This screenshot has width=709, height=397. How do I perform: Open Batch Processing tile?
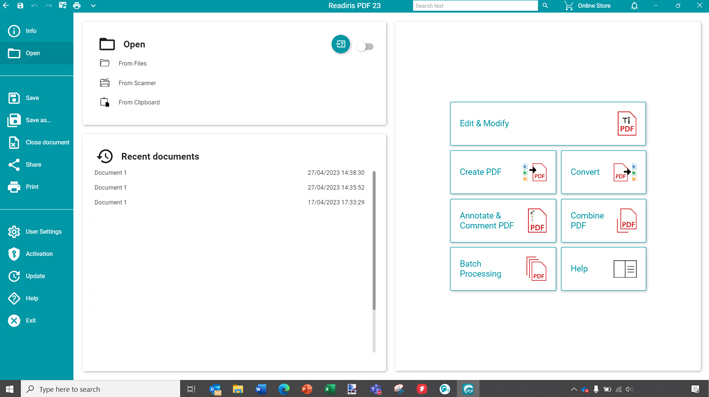(503, 269)
